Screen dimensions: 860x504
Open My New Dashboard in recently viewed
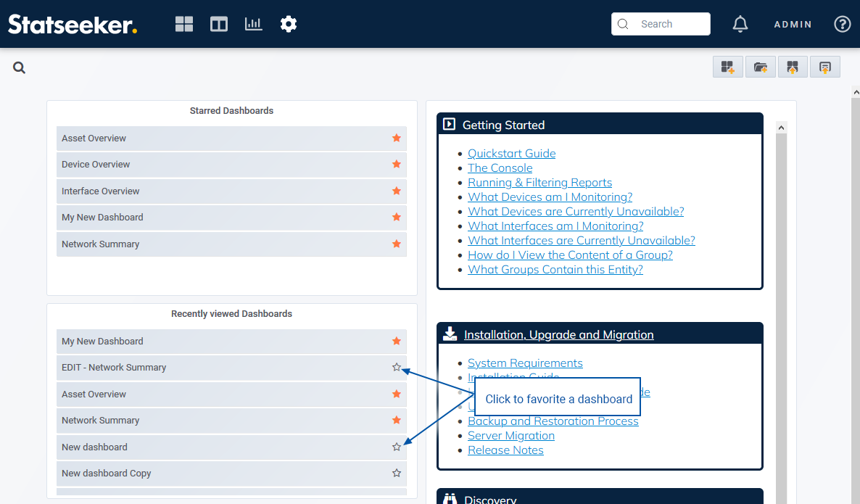(x=102, y=342)
